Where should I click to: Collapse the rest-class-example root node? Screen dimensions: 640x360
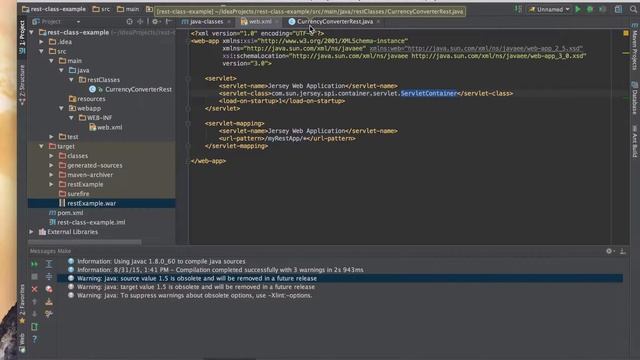click(31, 32)
